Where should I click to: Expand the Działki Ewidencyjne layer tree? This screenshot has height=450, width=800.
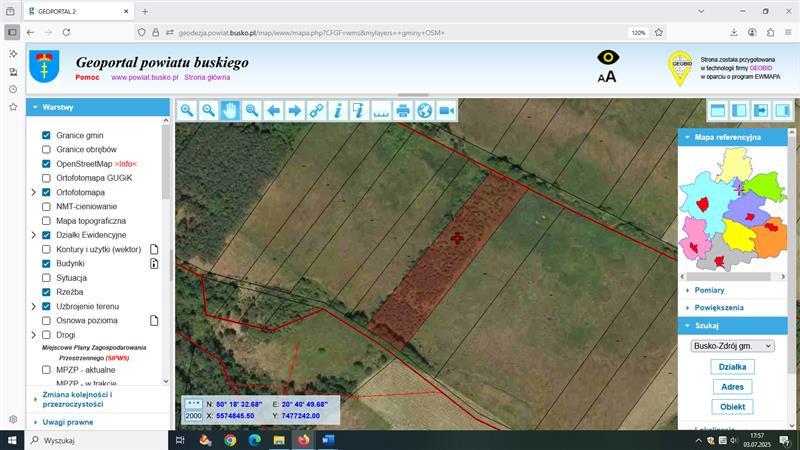[33, 235]
